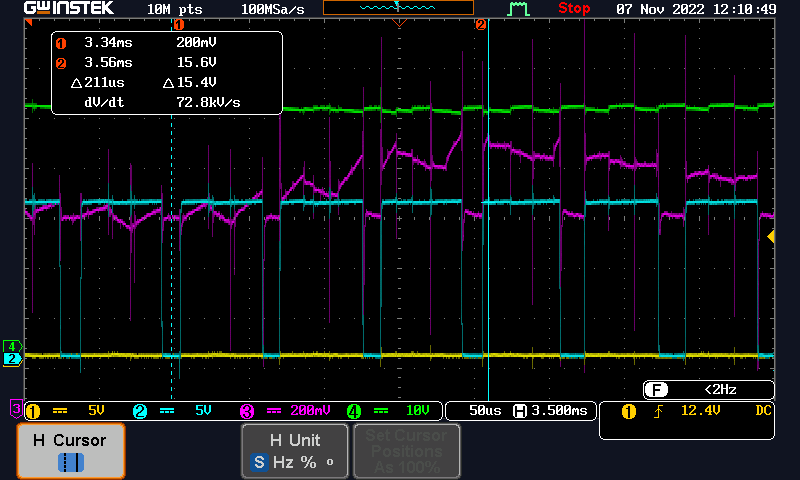Click the % unit option
800x480 pixels.
point(308,463)
